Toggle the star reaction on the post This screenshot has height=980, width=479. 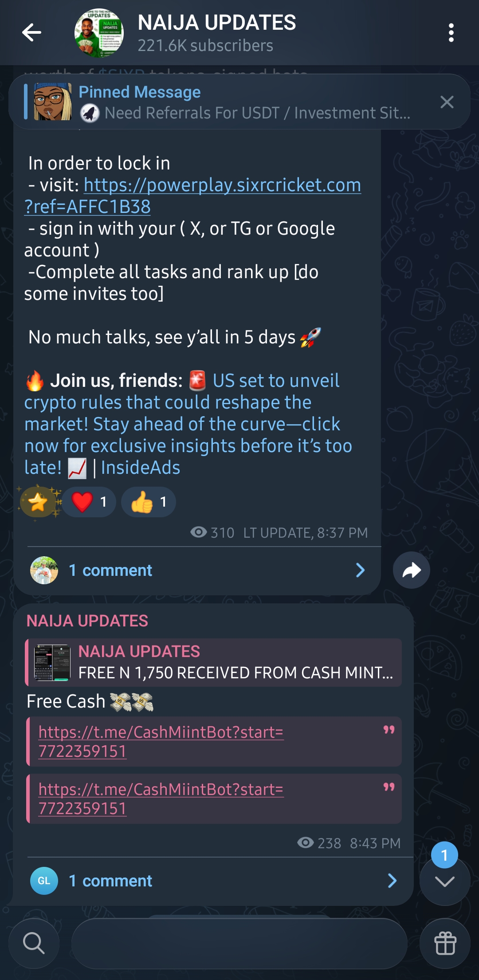pos(38,502)
